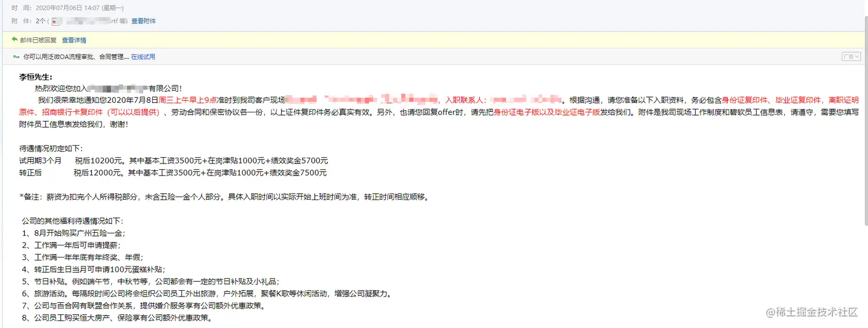Click the green replied-arrow icon

pos(14,40)
